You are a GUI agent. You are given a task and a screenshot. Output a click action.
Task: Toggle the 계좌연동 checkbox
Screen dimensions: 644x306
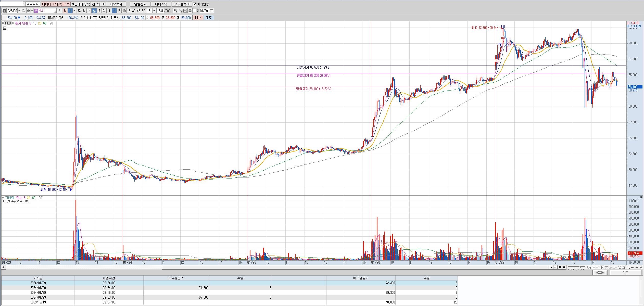click(195, 4)
